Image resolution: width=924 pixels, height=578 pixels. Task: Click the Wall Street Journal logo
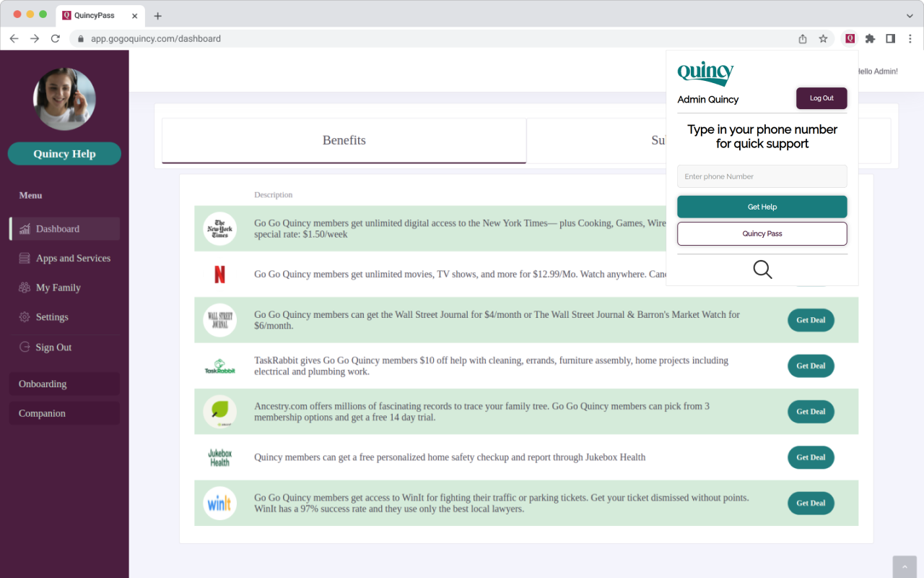tap(219, 320)
